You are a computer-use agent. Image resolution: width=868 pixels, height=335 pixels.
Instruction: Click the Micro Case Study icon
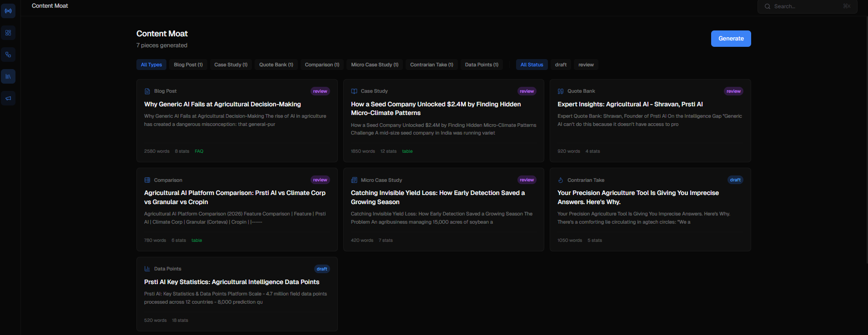[354, 180]
